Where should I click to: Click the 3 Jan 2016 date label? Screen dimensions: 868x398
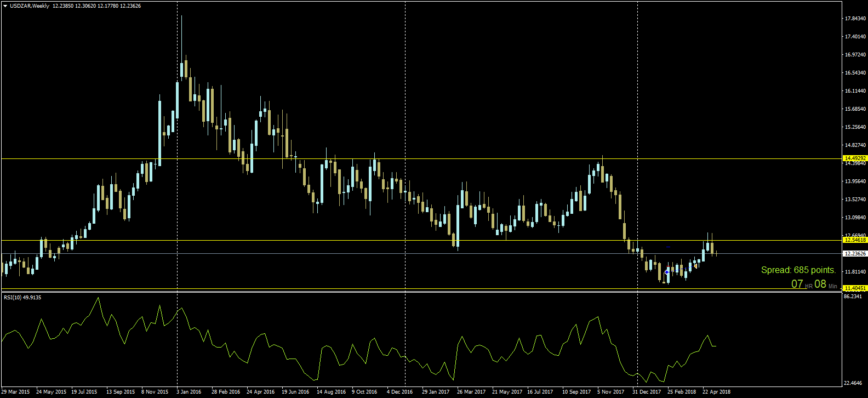click(x=189, y=392)
